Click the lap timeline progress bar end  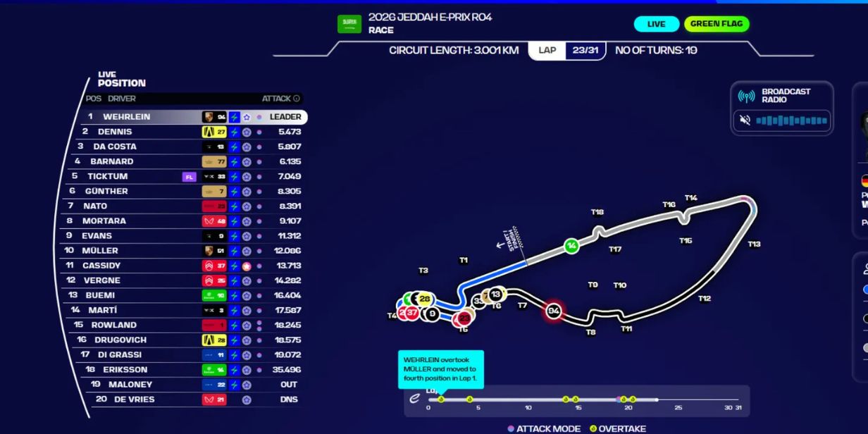tap(657, 399)
